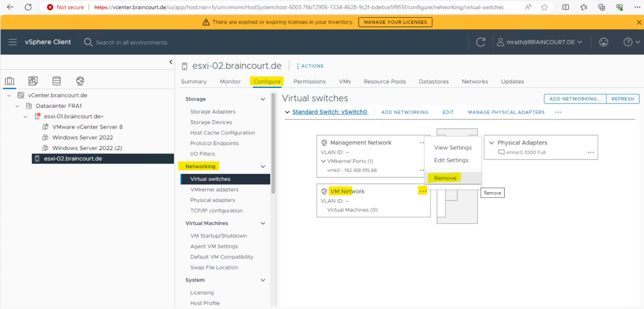
Task: Collapse the Storage configuration section
Action: point(263,99)
